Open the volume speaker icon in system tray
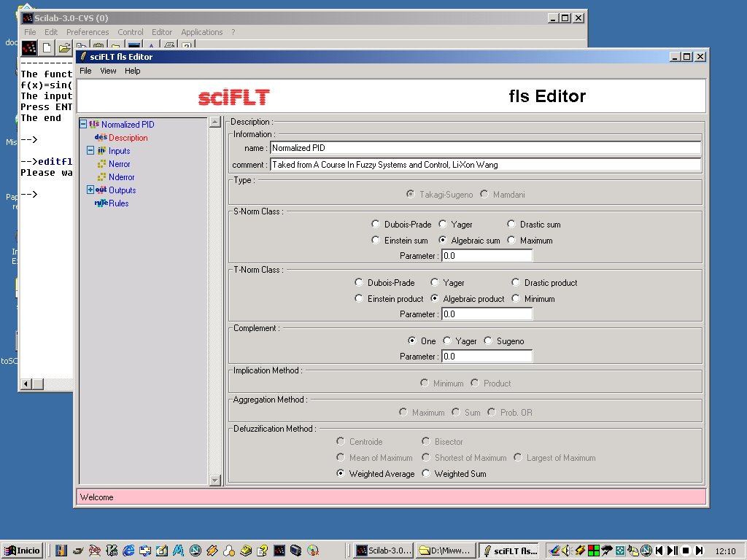The image size is (747, 560). [x=566, y=551]
